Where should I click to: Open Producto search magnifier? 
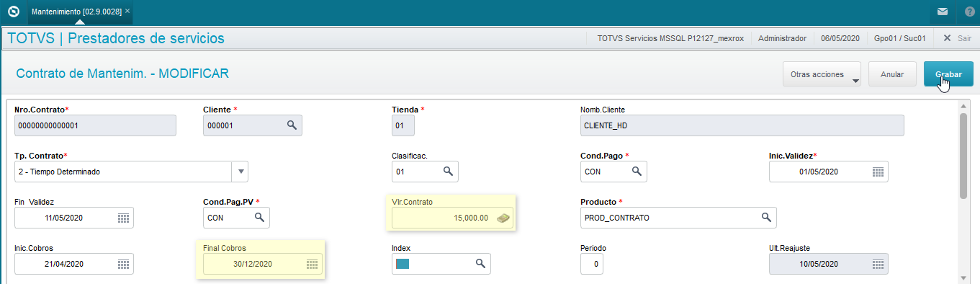(x=766, y=218)
